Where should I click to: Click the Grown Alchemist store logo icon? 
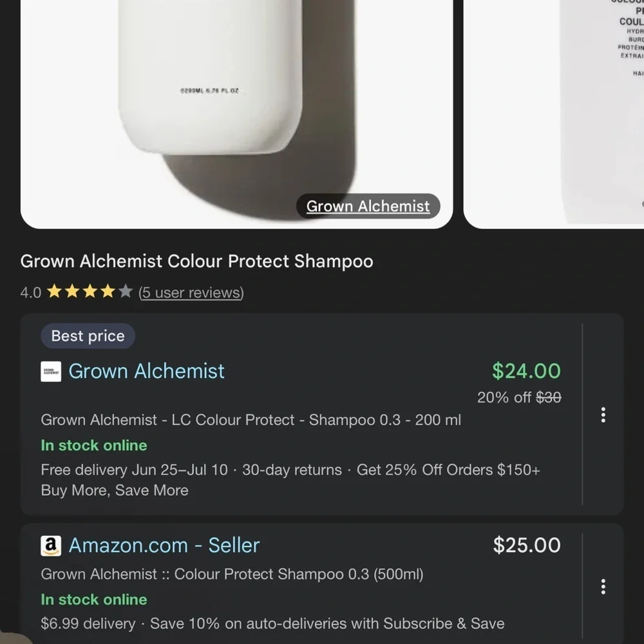click(x=51, y=372)
